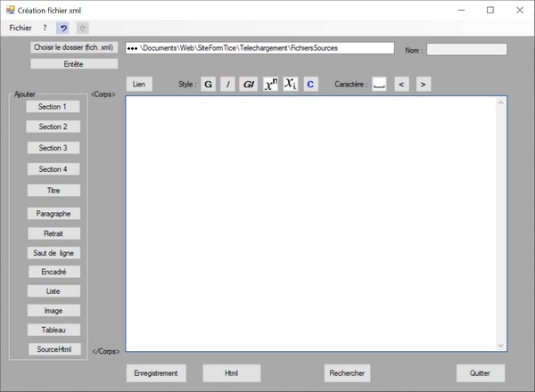Apply italic style with the I button
This screenshot has width=535, height=392.
point(227,85)
